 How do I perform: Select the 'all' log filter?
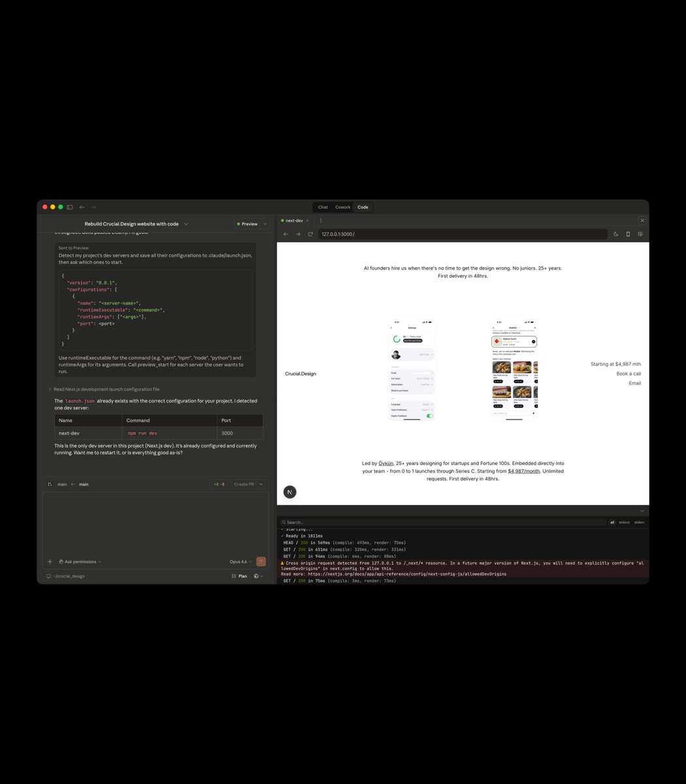click(612, 522)
